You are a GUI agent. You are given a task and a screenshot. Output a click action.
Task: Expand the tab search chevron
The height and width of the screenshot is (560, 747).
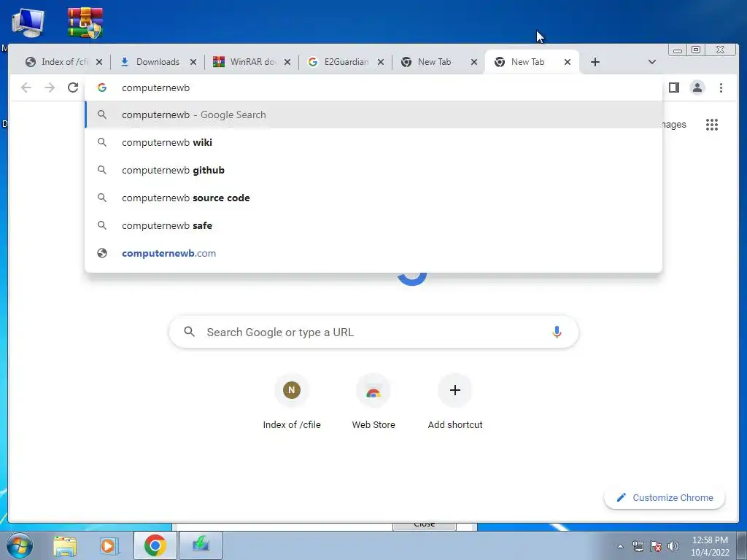click(x=652, y=62)
